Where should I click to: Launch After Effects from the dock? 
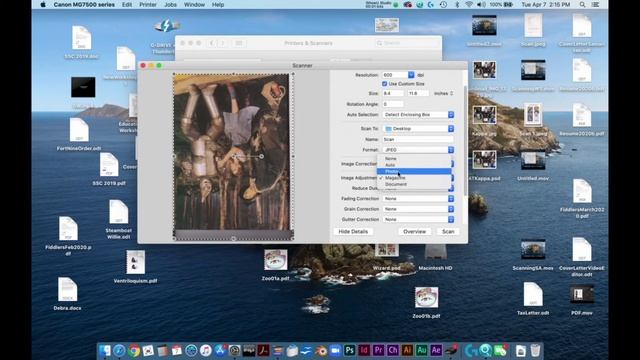tap(436, 350)
